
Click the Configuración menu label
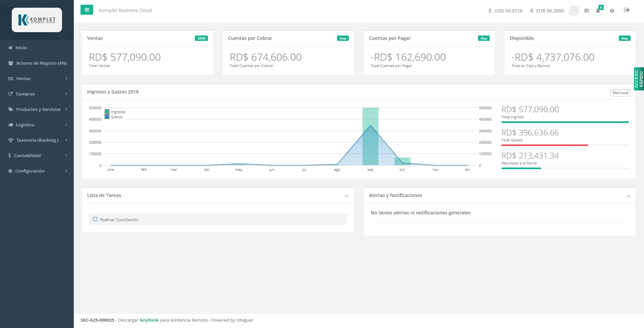pos(30,171)
